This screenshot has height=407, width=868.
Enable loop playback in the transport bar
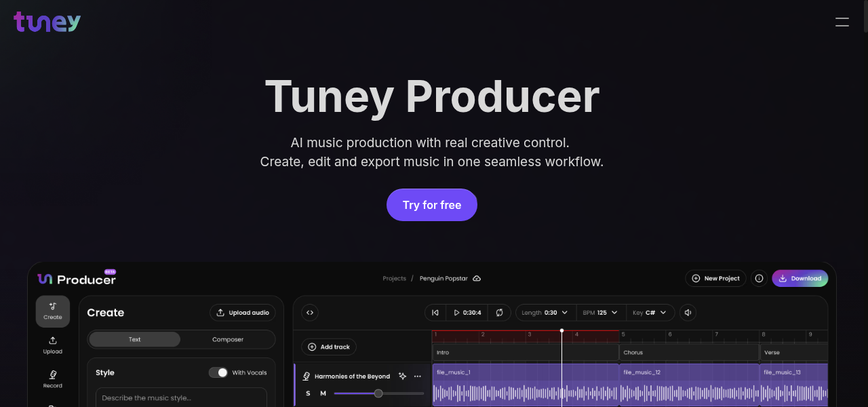click(x=499, y=312)
